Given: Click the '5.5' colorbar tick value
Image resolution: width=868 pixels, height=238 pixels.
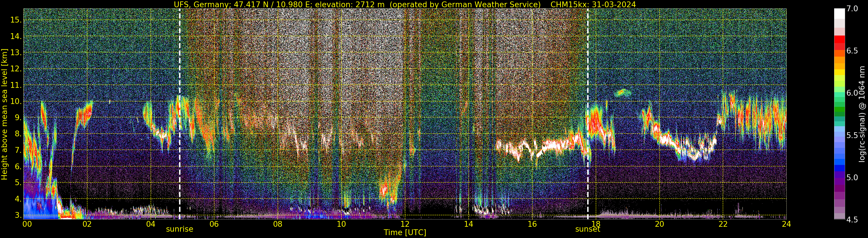Looking at the screenshot, I should point(852,135).
